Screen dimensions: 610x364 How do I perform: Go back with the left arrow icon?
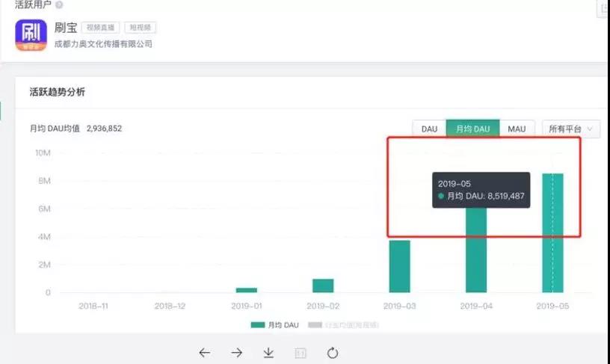(205, 353)
